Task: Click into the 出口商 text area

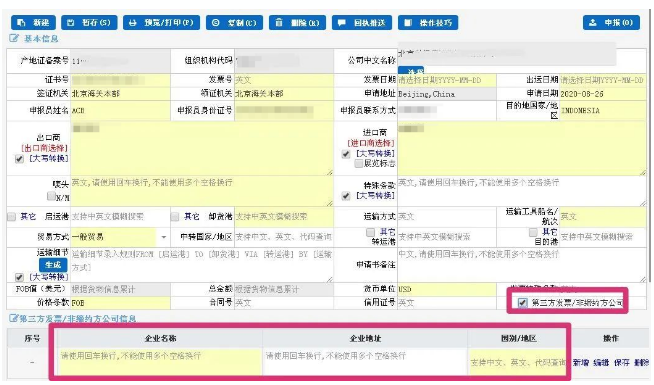Action: click(202, 148)
